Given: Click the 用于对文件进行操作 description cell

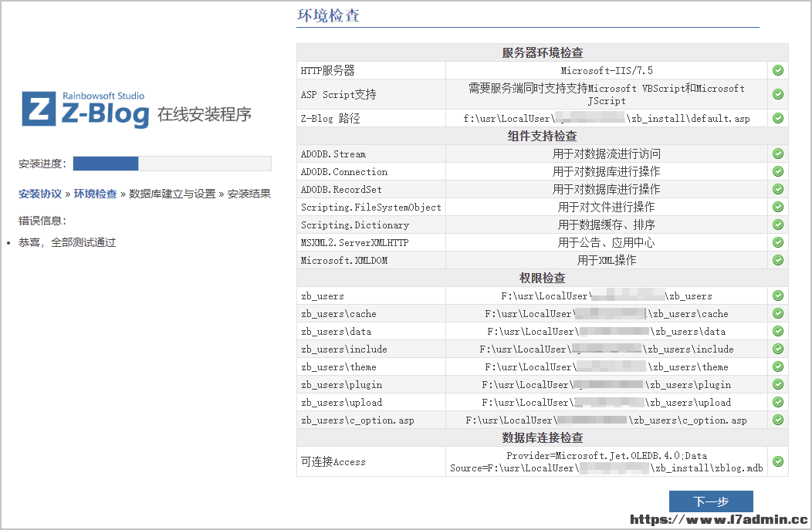Looking at the screenshot, I should click(607, 207).
